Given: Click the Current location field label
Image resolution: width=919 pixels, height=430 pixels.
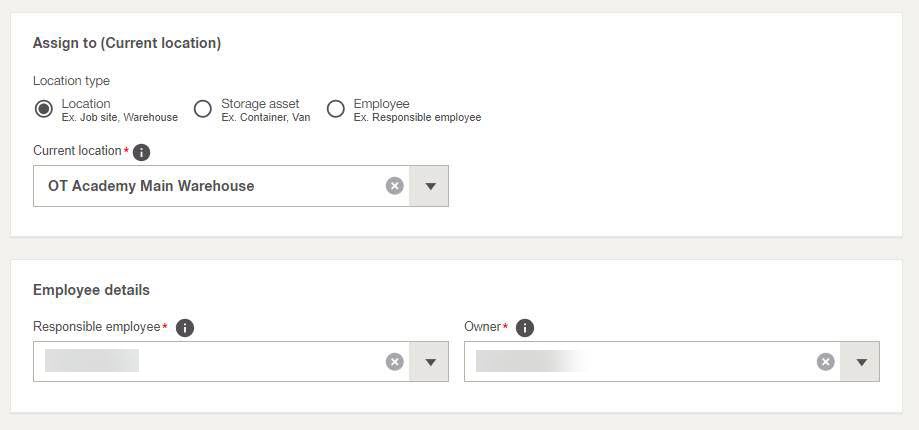Looking at the screenshot, I should [x=77, y=151].
